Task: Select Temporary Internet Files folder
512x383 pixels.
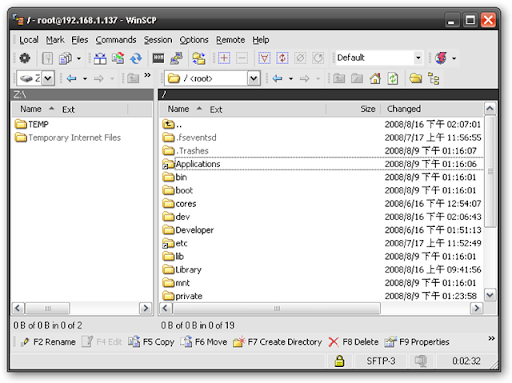Action: pos(68,138)
